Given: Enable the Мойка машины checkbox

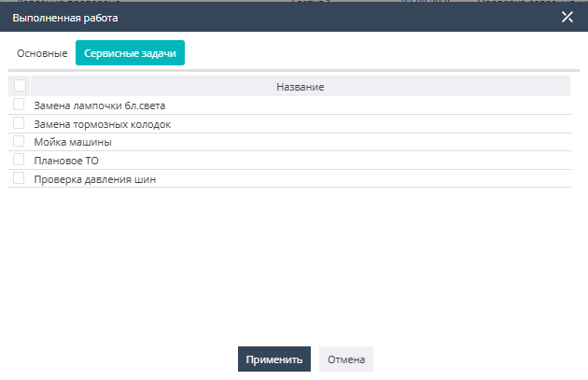Looking at the screenshot, I should (x=19, y=141).
